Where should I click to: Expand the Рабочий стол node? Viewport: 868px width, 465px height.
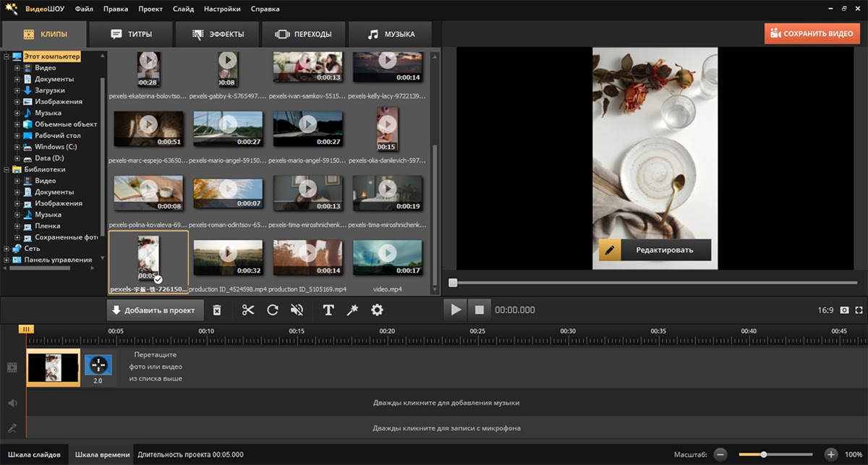coord(17,135)
